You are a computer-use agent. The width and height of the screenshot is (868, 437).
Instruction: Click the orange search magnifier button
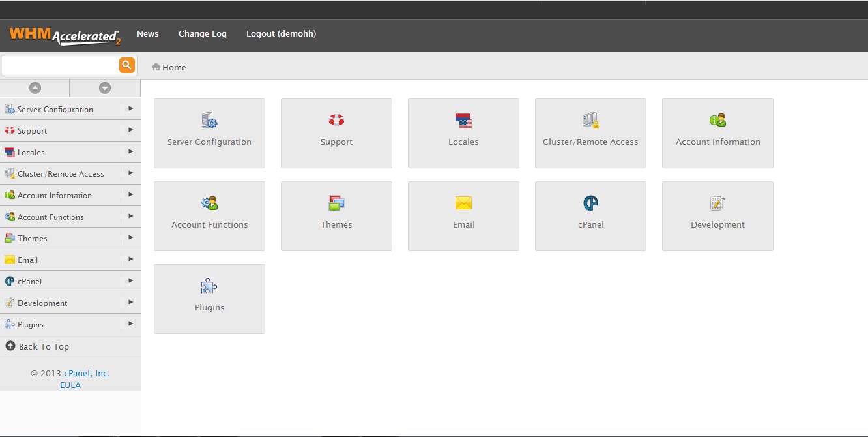click(x=126, y=65)
